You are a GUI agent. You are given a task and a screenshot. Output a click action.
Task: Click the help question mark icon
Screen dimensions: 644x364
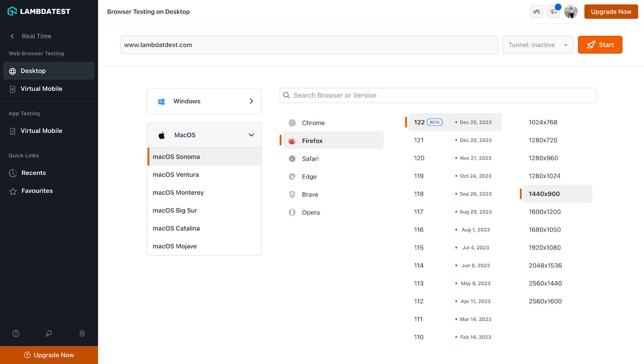16,333
